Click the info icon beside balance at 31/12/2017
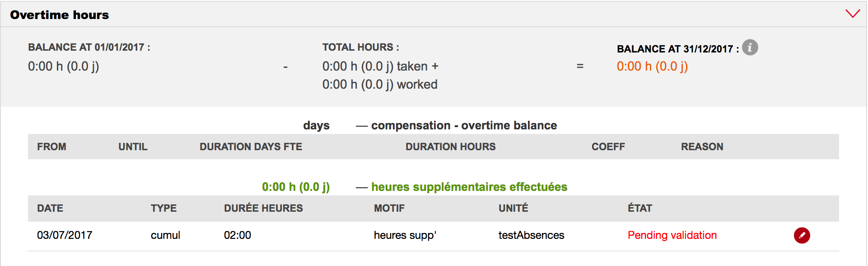 point(750,47)
